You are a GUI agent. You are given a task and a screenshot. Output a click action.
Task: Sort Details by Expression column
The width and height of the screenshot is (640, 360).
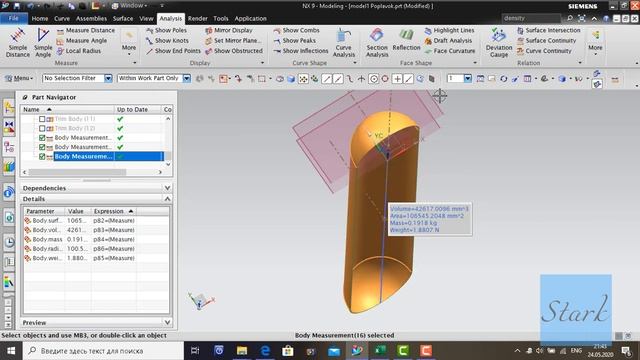pos(113,211)
